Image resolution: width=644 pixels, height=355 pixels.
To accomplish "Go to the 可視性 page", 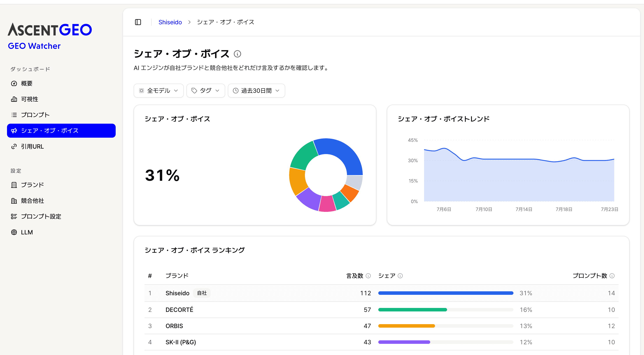I will 61,99.
